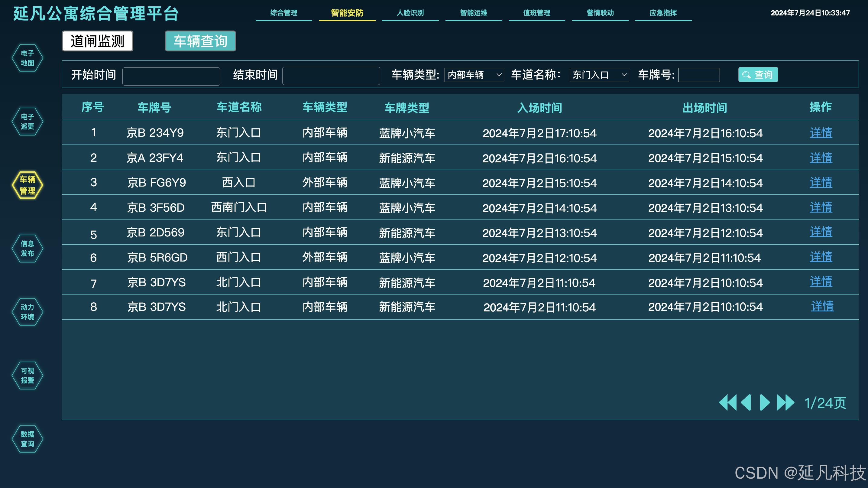Click the 西南门入口 lane cell
Screen dimensions: 868x488
point(239,207)
